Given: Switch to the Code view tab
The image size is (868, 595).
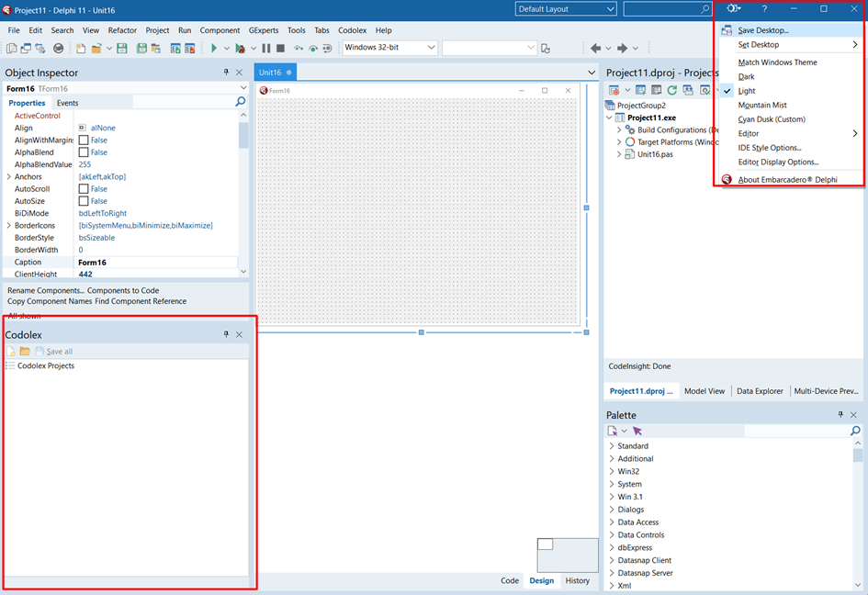Looking at the screenshot, I should pyautogui.click(x=510, y=580).
